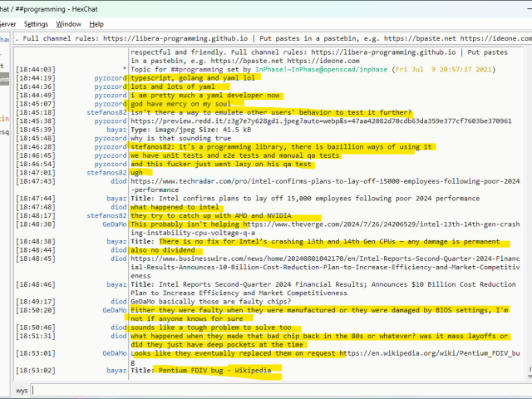
Task: Open the techradar.com Intel layoffs link
Action: click(324, 180)
